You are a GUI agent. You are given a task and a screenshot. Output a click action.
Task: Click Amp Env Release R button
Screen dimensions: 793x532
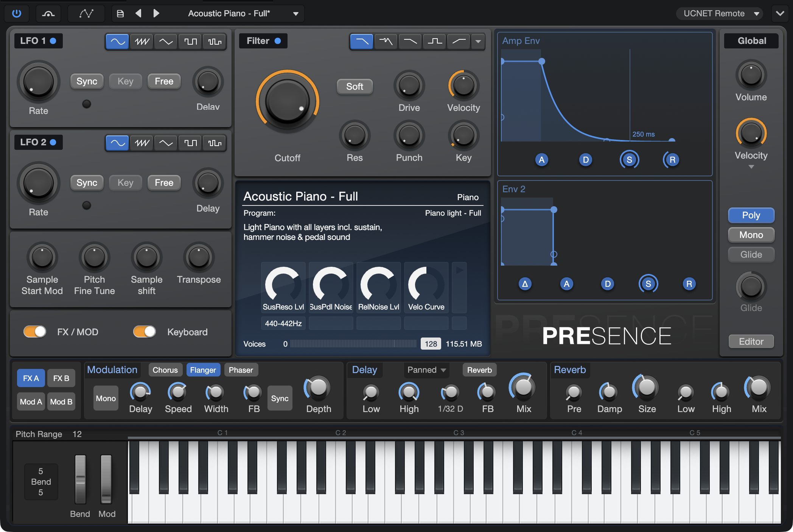[x=672, y=160]
